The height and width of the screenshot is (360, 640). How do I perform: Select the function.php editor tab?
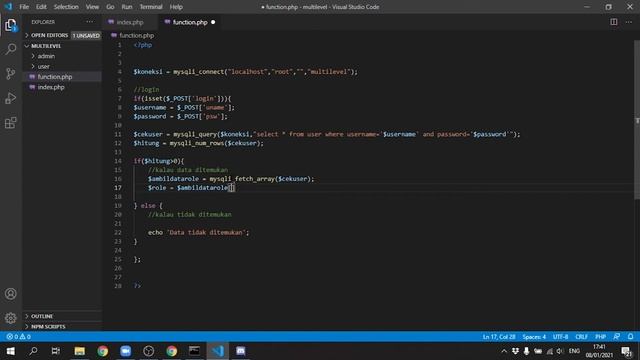pyautogui.click(x=190, y=22)
